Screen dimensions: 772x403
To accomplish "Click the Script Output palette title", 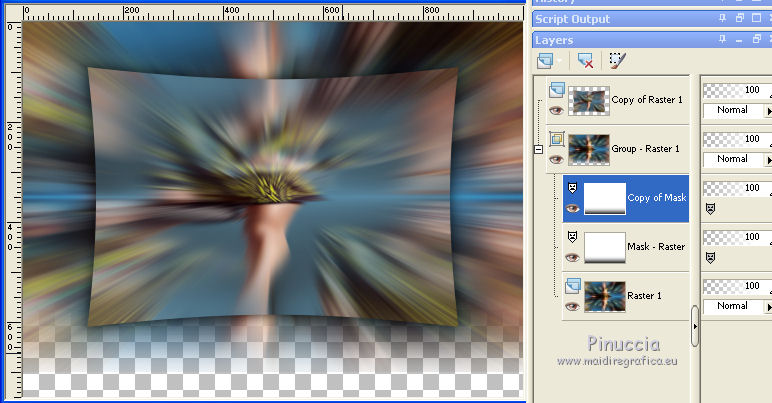I will [573, 19].
